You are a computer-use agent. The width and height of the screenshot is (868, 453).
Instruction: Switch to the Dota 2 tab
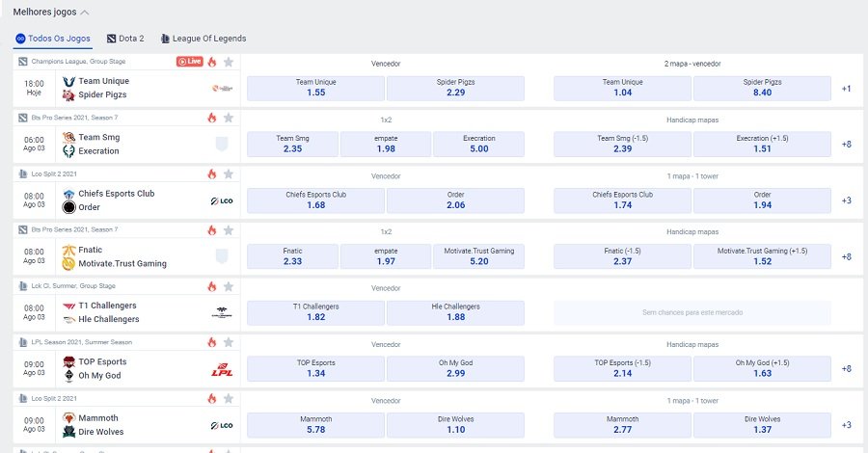click(x=125, y=39)
